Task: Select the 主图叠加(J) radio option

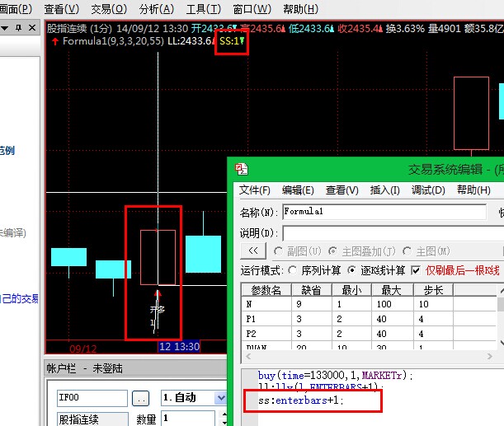Action: [x=332, y=251]
